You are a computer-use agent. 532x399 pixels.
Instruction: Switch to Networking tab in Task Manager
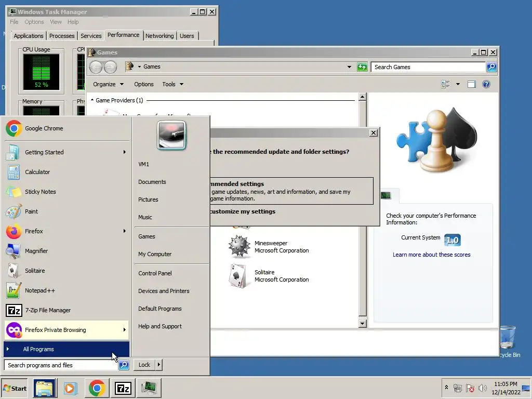(x=159, y=36)
